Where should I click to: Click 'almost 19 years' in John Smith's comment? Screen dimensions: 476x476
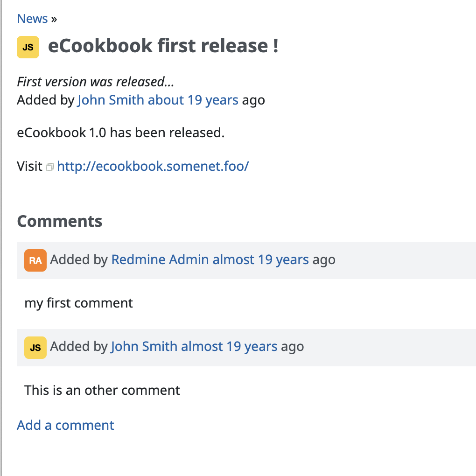click(x=229, y=347)
